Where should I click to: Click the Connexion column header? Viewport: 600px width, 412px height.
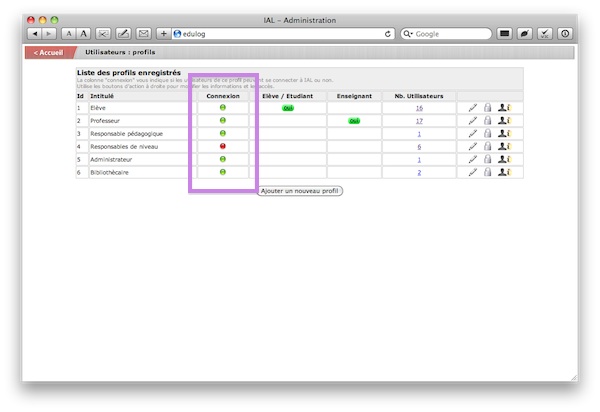(223, 95)
